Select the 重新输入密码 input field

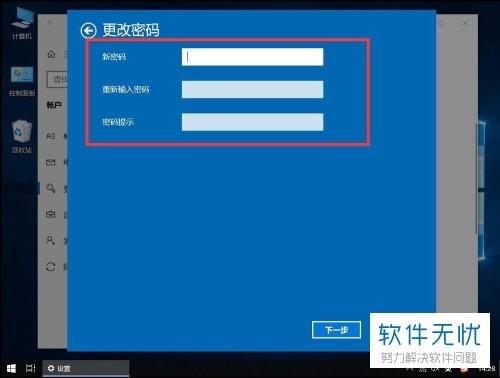[252, 89]
